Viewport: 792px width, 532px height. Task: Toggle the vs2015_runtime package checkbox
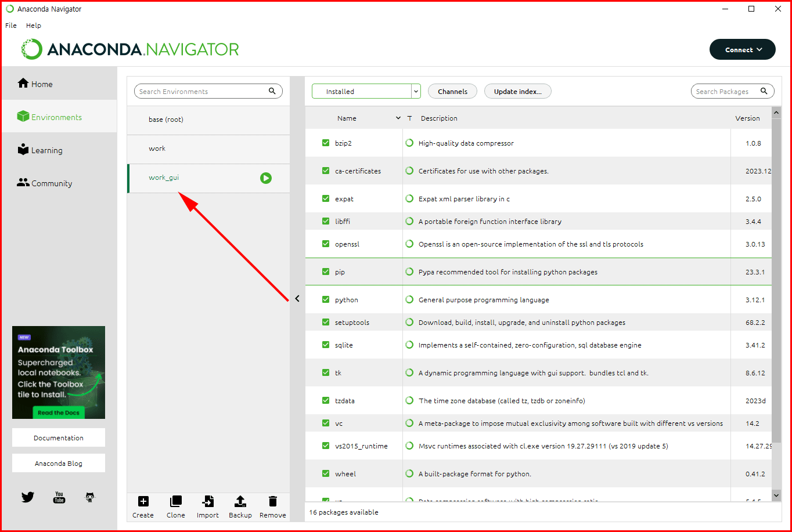(326, 446)
